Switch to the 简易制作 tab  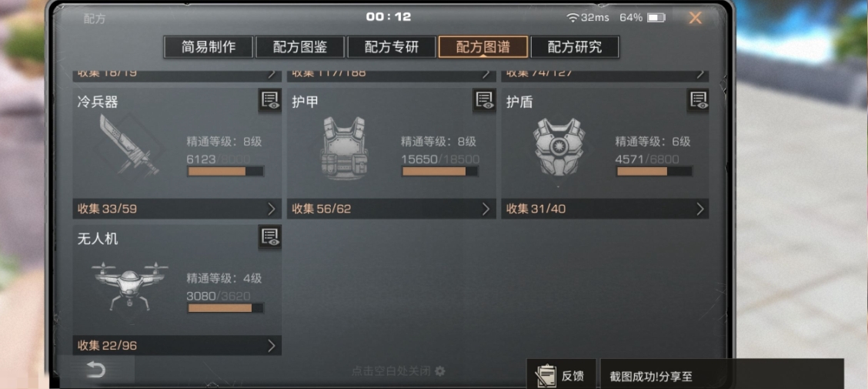click(x=209, y=47)
